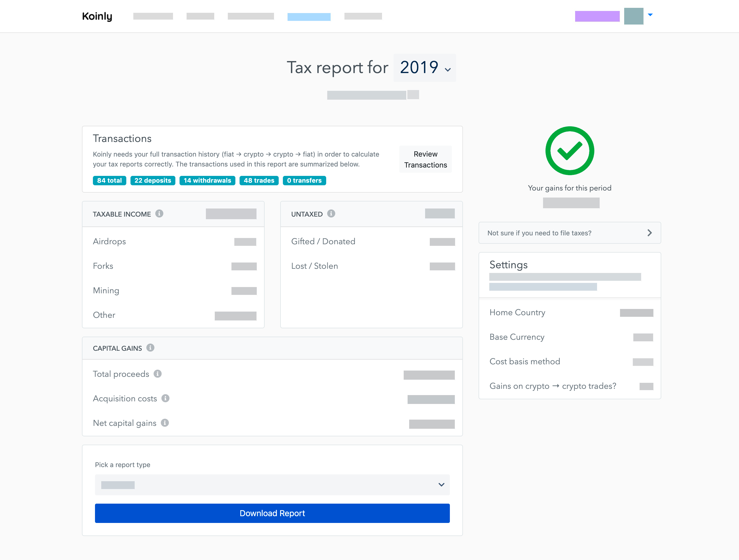Viewport: 739px width, 560px height.
Task: Expand the Pick a report type dropdown
Action: pyautogui.click(x=272, y=485)
